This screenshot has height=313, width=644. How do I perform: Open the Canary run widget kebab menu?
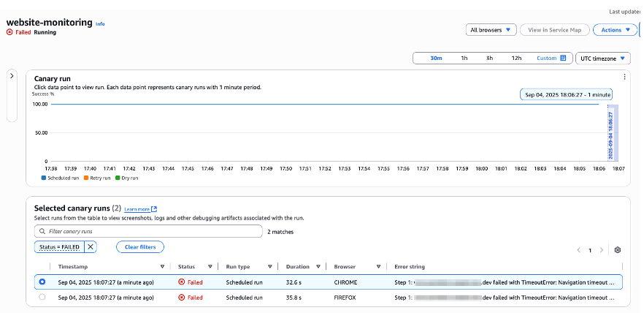coord(624,78)
